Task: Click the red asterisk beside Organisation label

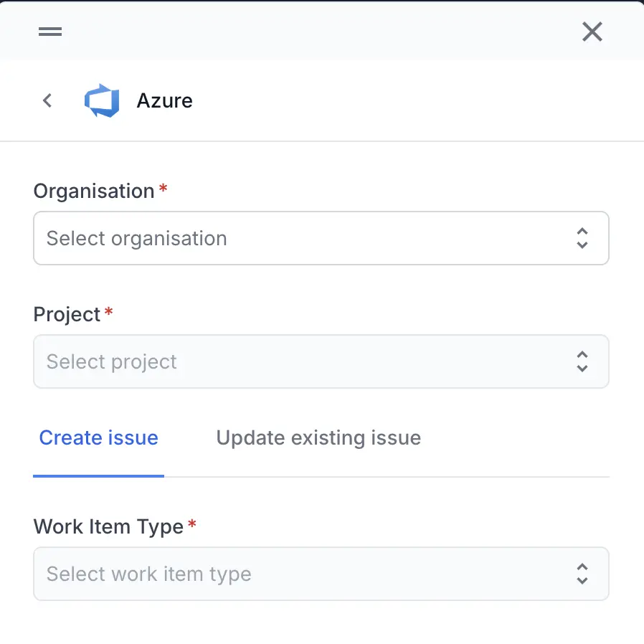Action: (x=164, y=189)
